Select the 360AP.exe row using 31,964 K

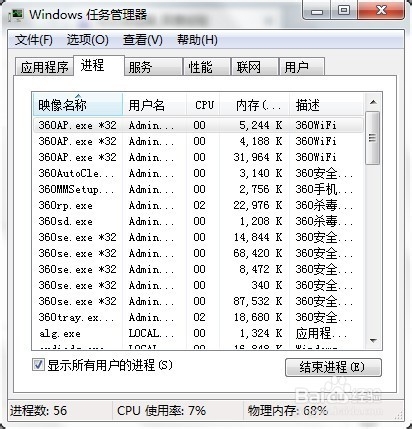(198, 157)
